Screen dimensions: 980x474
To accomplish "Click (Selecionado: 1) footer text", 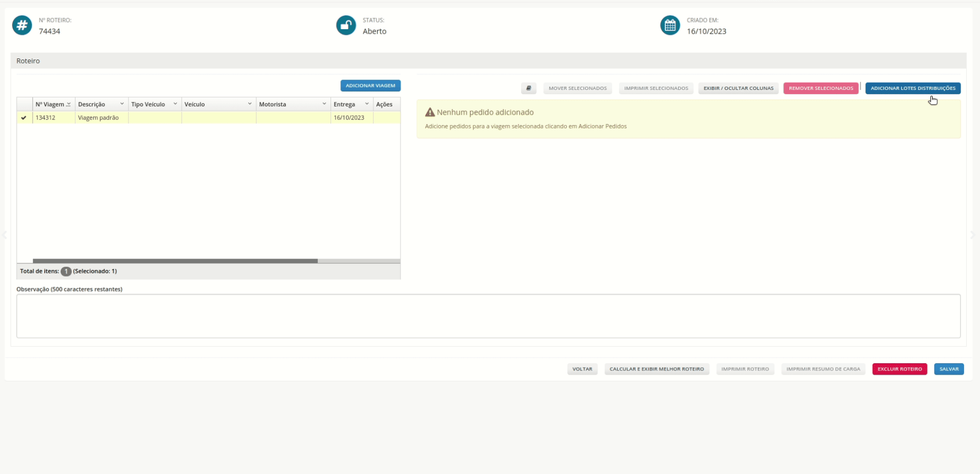I will tap(95, 271).
